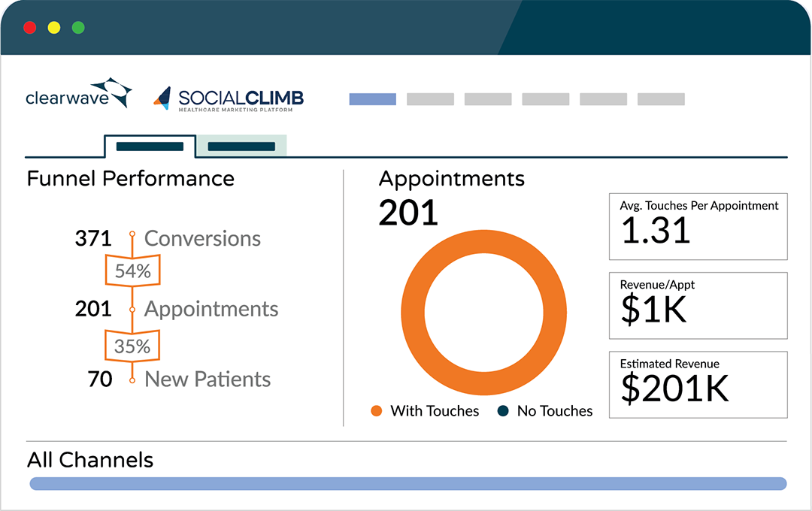This screenshot has width=812, height=511.
Task: Click the Conversions funnel label
Action: tap(202, 238)
